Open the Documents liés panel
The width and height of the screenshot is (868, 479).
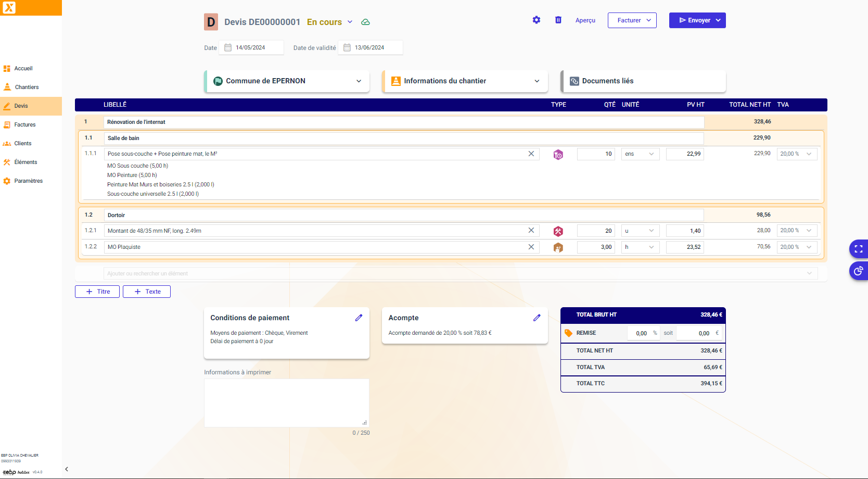point(643,81)
